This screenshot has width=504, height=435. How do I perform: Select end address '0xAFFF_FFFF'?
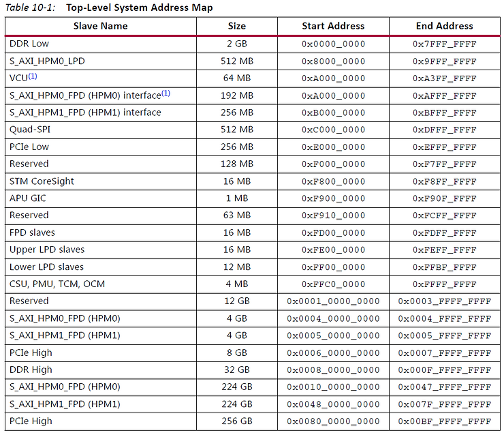(445, 96)
